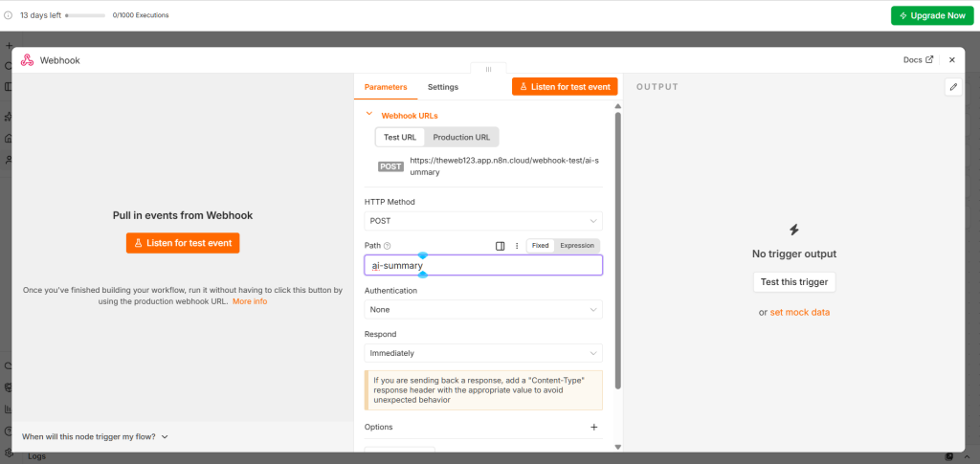
Task: Expand 'When will this node trigger my flow?'
Action: pyautogui.click(x=95, y=436)
